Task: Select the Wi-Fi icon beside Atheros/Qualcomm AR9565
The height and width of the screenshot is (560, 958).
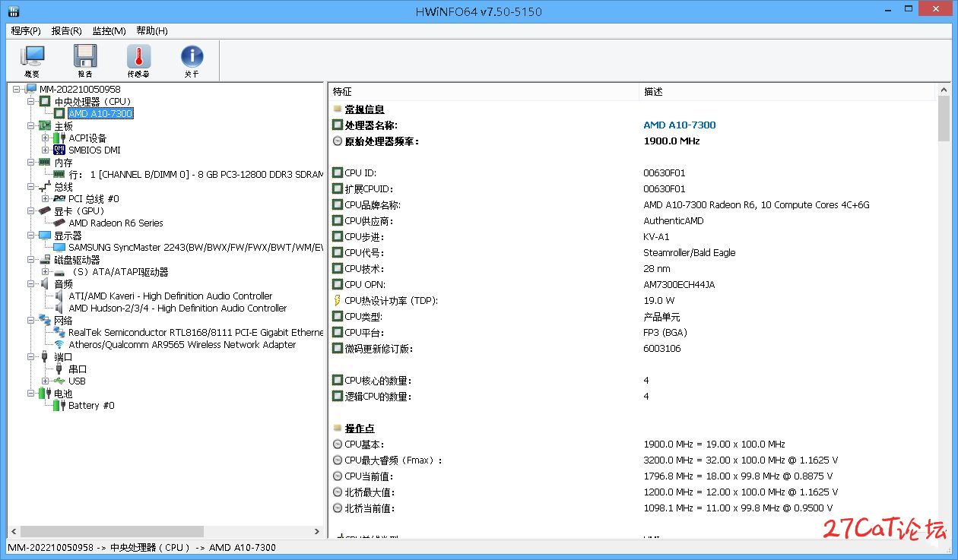Action: pyautogui.click(x=59, y=344)
